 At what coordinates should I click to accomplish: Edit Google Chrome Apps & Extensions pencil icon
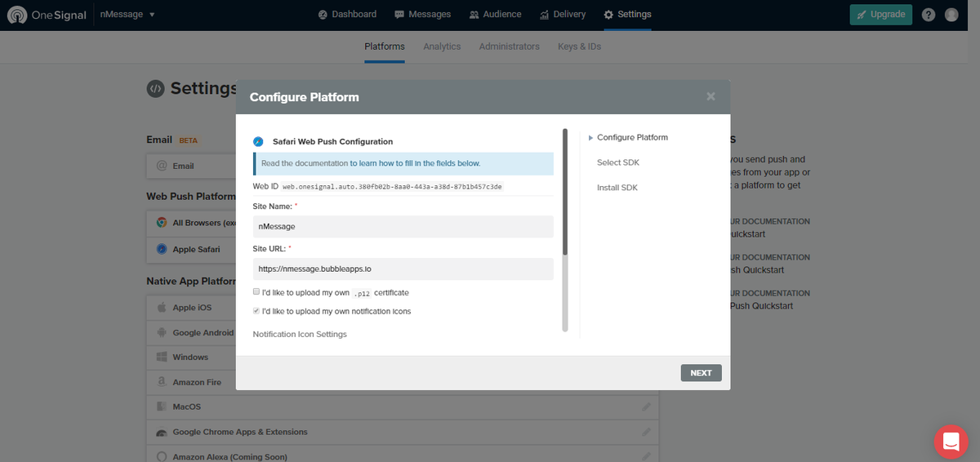point(646,432)
